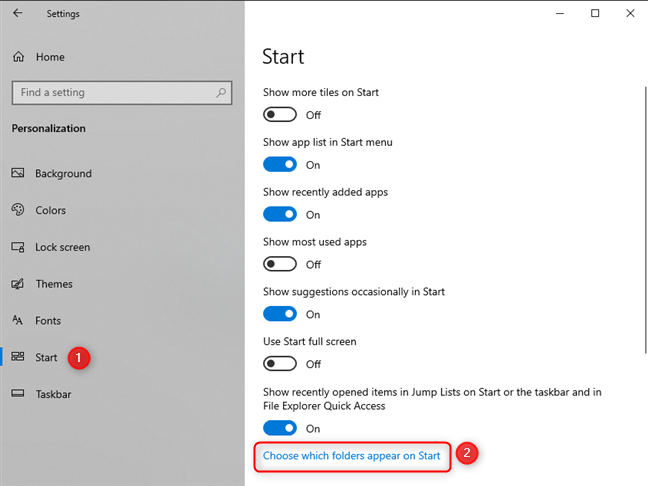648x486 pixels.
Task: Click the back arrow in Settings
Action: [x=17, y=13]
